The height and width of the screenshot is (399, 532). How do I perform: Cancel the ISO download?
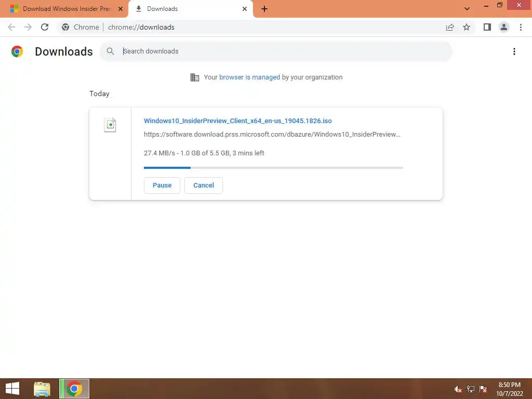pos(204,185)
